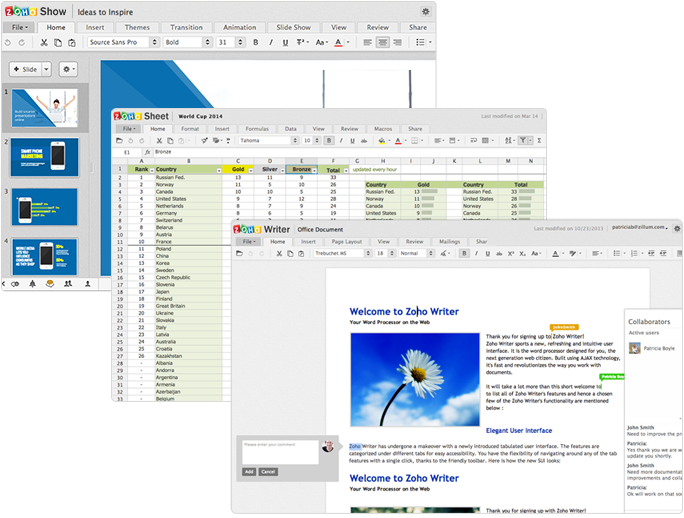Click font color A in Zoho Show
The width and height of the screenshot is (684, 518).
tap(338, 42)
